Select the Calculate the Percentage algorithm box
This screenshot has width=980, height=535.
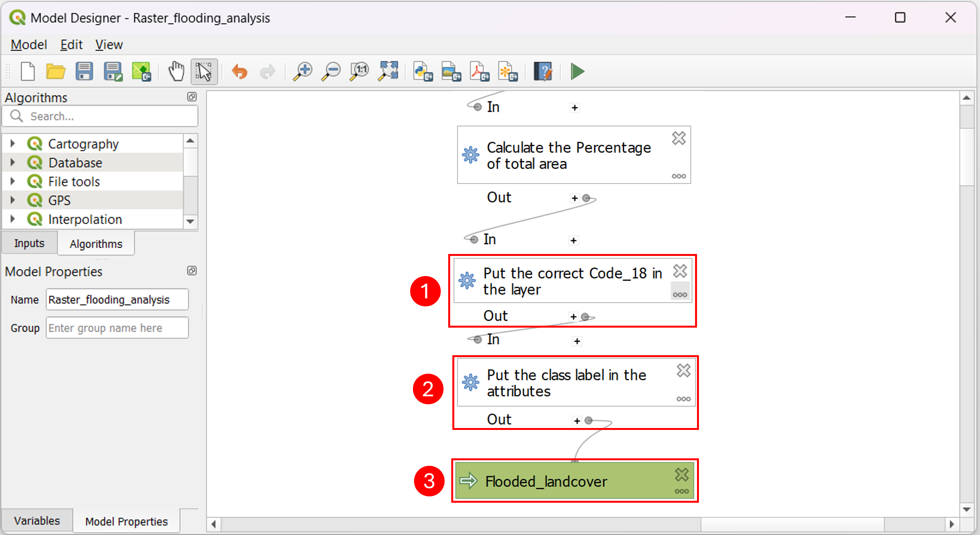click(x=574, y=155)
